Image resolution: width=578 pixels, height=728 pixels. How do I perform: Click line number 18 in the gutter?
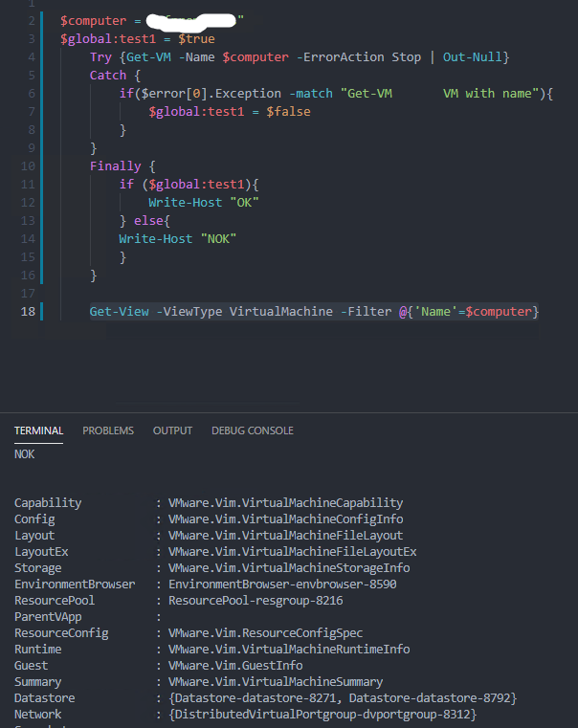click(28, 311)
